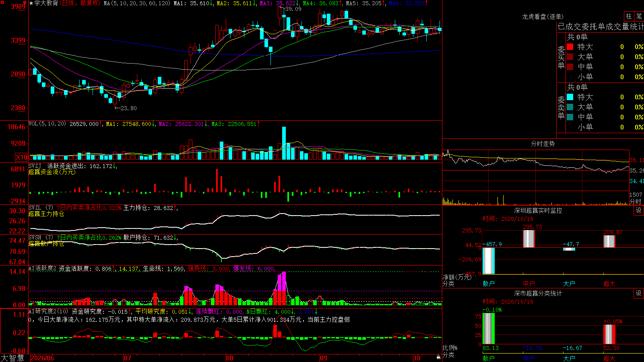644x362 pixels.
Task: Click the 大智慧 logo in bottom corner
Action: click(x=12, y=358)
